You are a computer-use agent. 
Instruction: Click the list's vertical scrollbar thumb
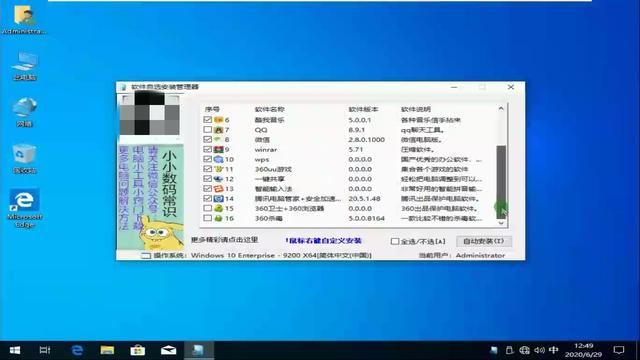[x=501, y=182]
